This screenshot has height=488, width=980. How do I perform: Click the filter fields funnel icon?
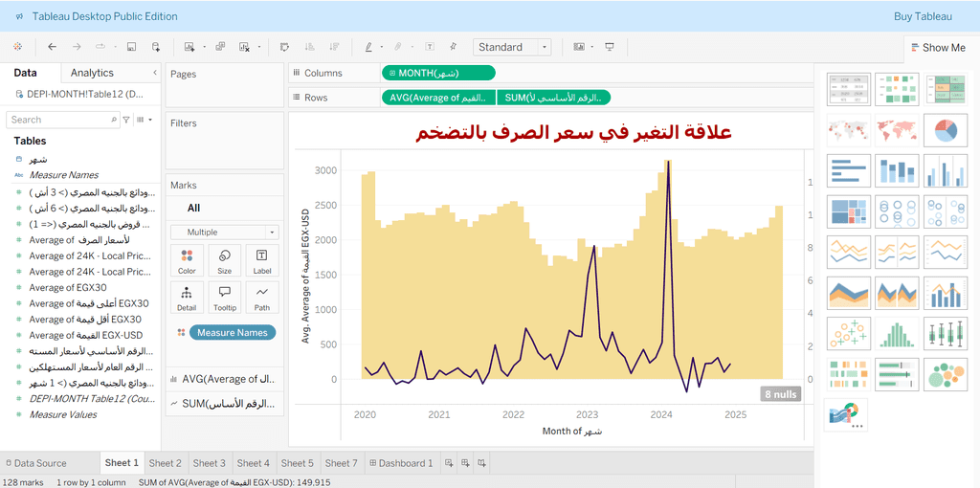pos(126,120)
